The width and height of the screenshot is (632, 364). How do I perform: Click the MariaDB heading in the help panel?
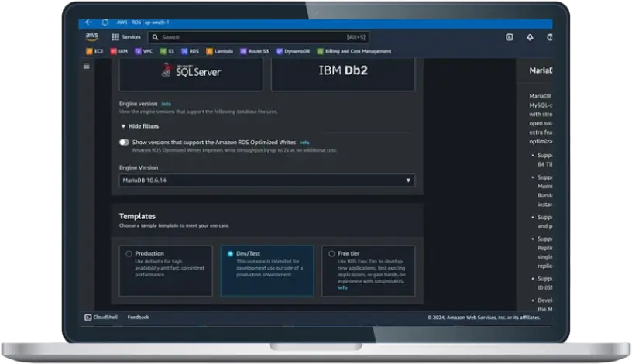541,70
